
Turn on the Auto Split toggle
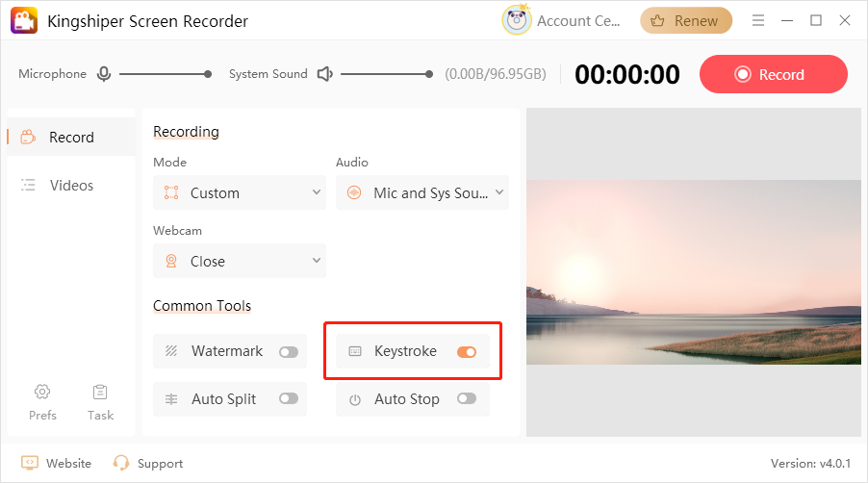pyautogui.click(x=289, y=398)
